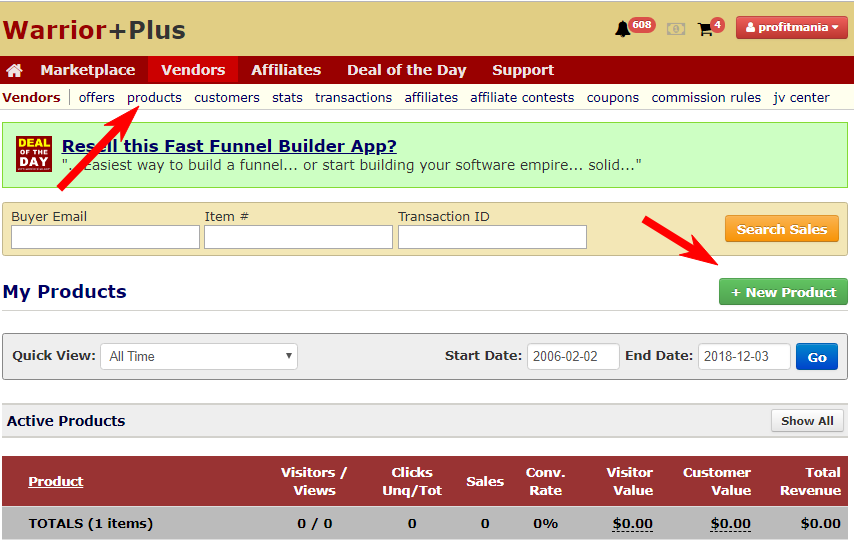Screen dimensions: 854x540
Task: Open the stats submenu link
Action: point(287,98)
